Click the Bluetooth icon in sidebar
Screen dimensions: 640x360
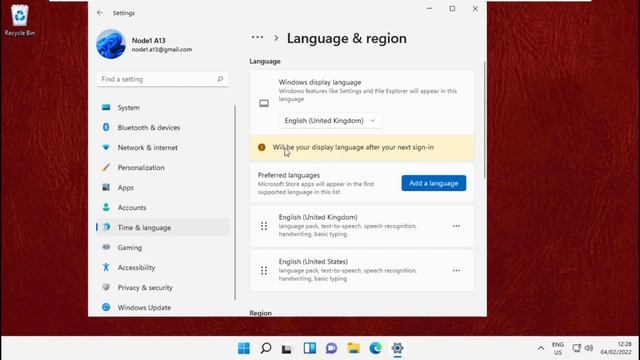point(106,127)
